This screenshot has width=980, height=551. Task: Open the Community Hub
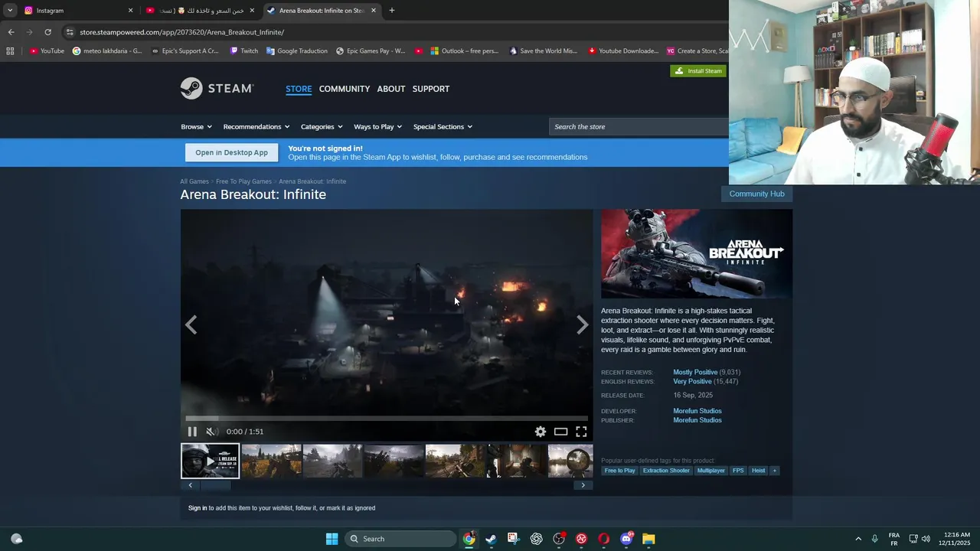click(756, 194)
